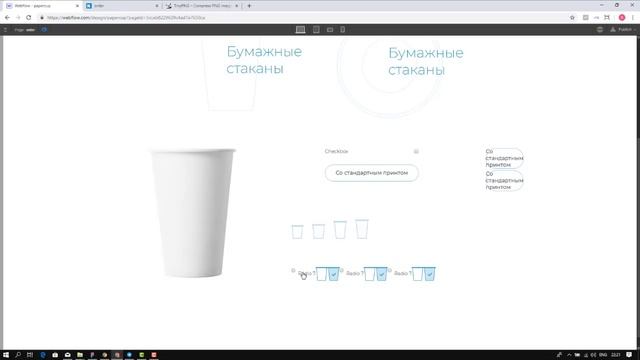Open a new browser tab
The image size is (640, 360).
(249, 6)
